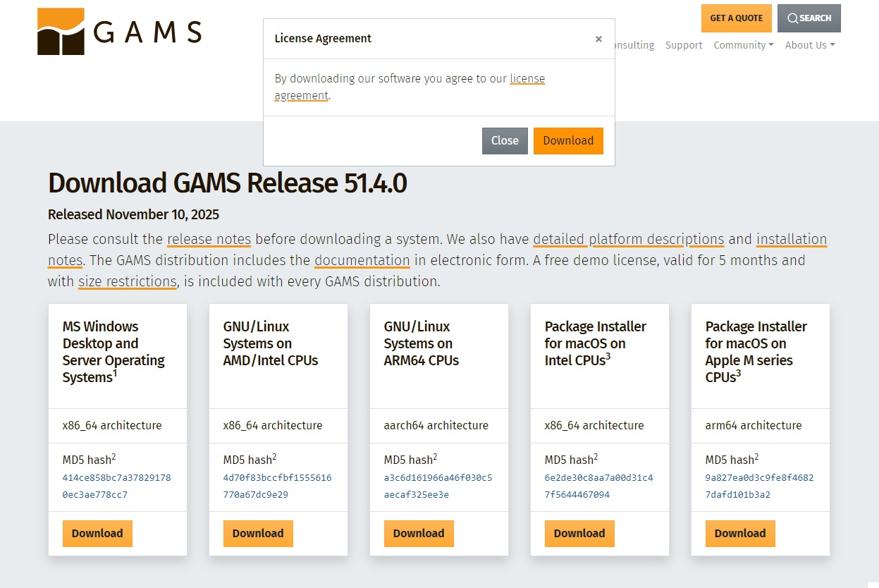This screenshot has height=588, width=879.
Task: Download macOS Apple M series installer
Action: tap(740, 534)
